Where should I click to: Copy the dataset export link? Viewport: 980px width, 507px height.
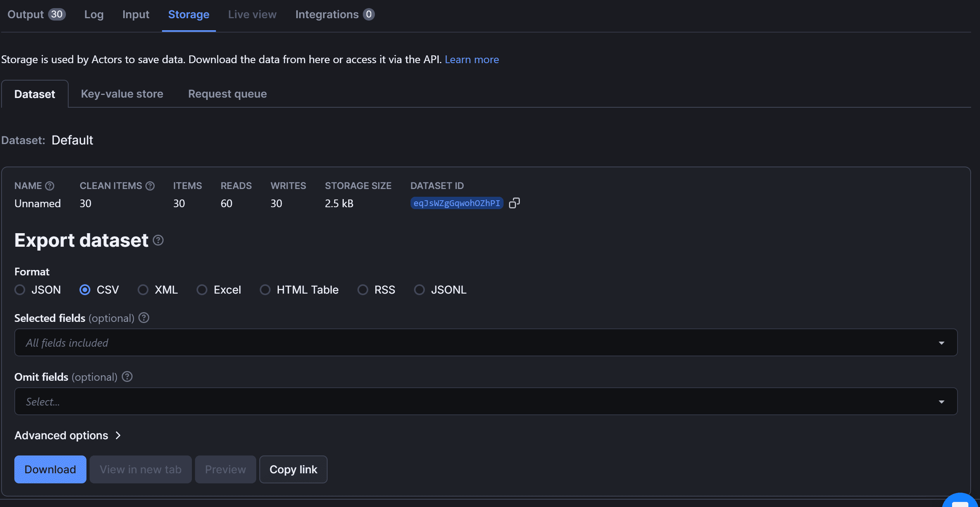click(293, 469)
